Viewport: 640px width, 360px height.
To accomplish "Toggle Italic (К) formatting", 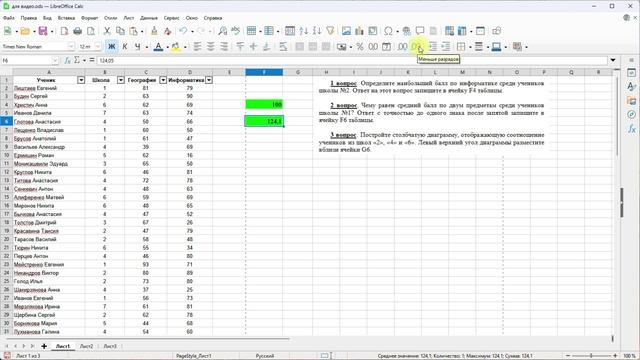I will 124,47.
